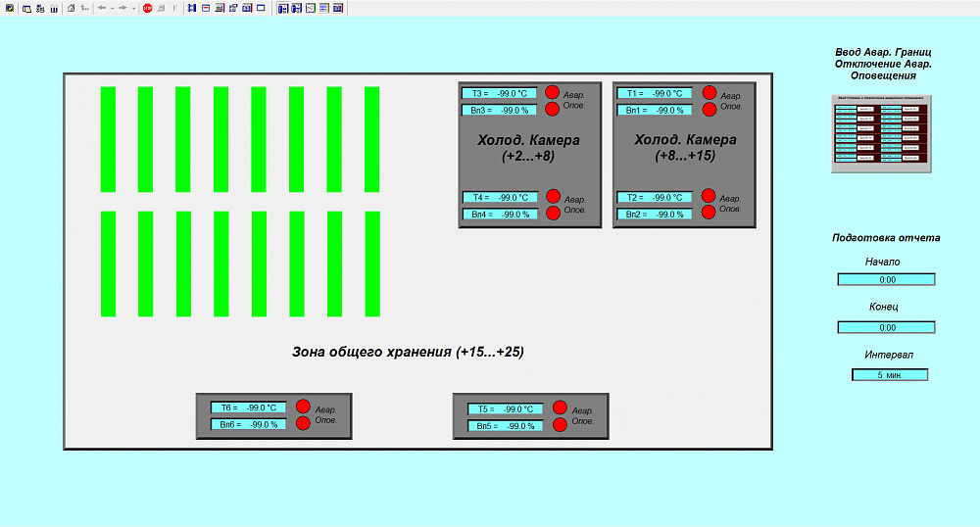980x527 pixels.
Task: Open the alarm limits settings thumbnail
Action: pyautogui.click(x=881, y=133)
